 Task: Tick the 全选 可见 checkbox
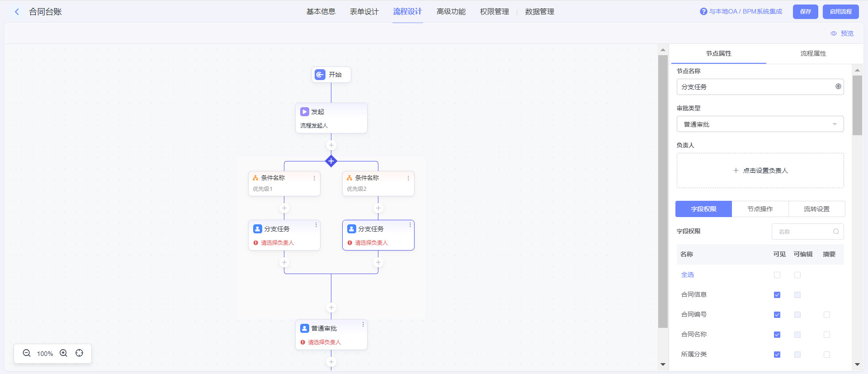click(777, 275)
